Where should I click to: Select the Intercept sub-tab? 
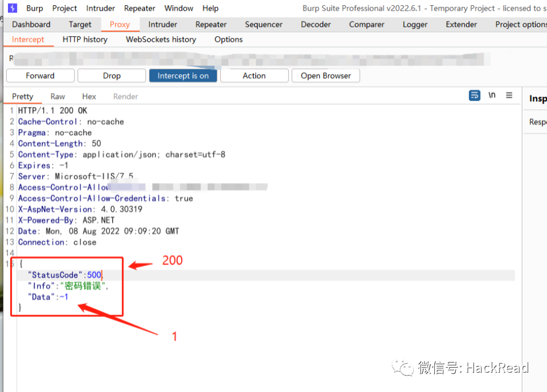[28, 40]
